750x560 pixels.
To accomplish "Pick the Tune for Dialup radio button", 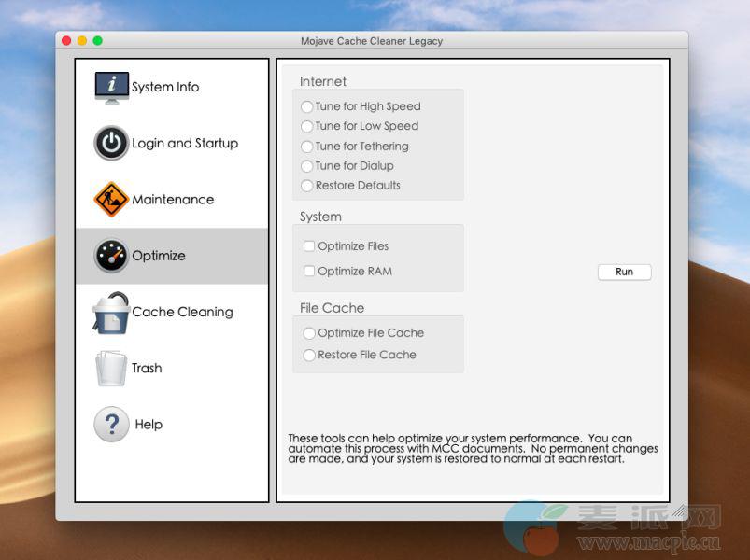I will click(x=307, y=166).
